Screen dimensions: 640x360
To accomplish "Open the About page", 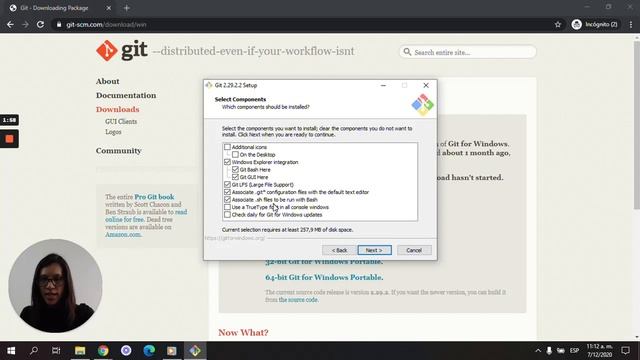I will pyautogui.click(x=108, y=81).
